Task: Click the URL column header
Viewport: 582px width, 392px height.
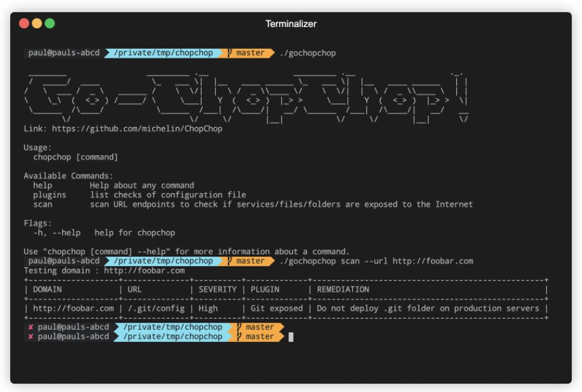Action: 134,289
